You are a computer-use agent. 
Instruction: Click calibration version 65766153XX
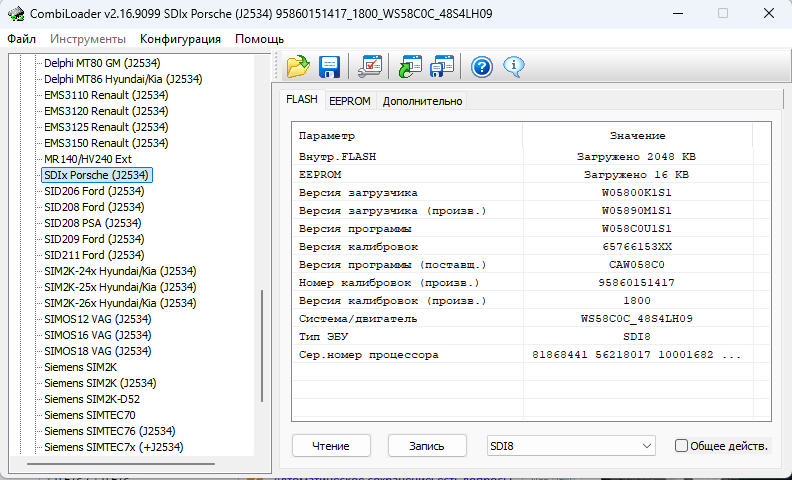[636, 247]
